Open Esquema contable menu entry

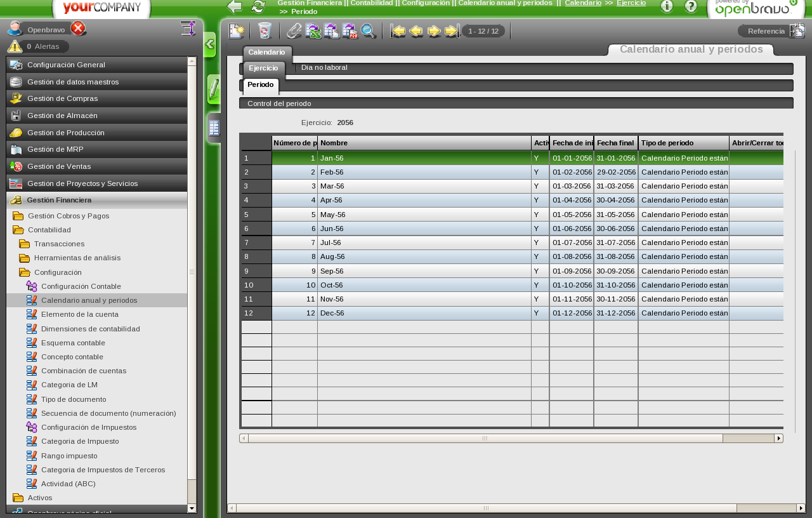click(96, 343)
